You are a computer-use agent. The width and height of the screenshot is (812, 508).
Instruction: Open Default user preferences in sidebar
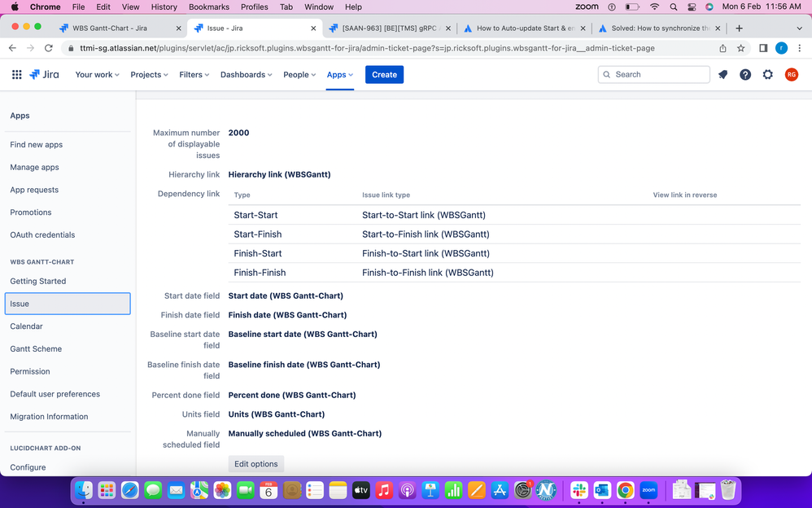click(x=55, y=394)
